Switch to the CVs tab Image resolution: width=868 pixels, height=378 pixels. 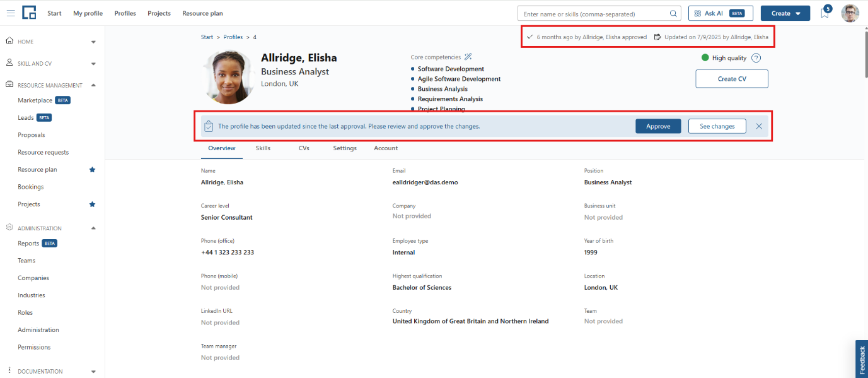pyautogui.click(x=304, y=148)
